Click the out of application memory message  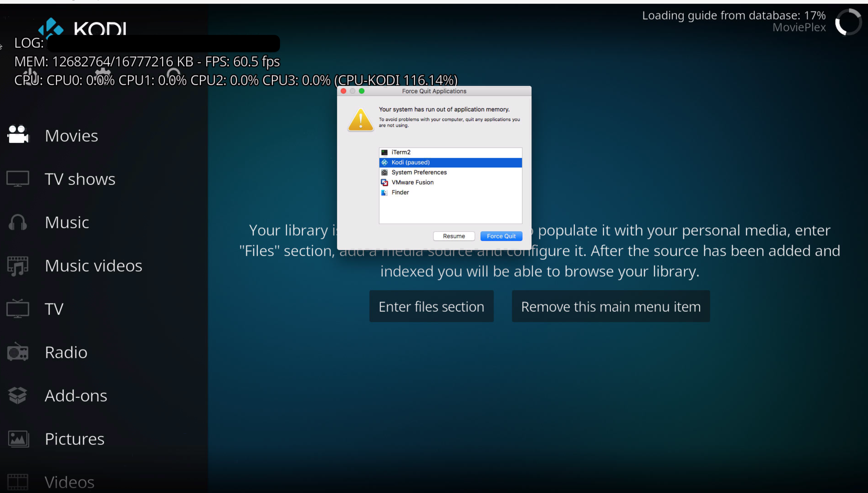[x=444, y=109]
